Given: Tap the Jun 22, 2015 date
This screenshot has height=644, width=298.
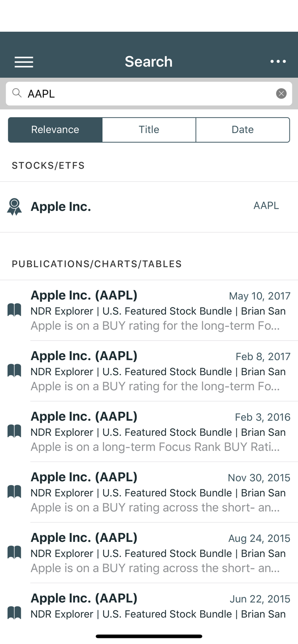Looking at the screenshot, I should [260, 599].
